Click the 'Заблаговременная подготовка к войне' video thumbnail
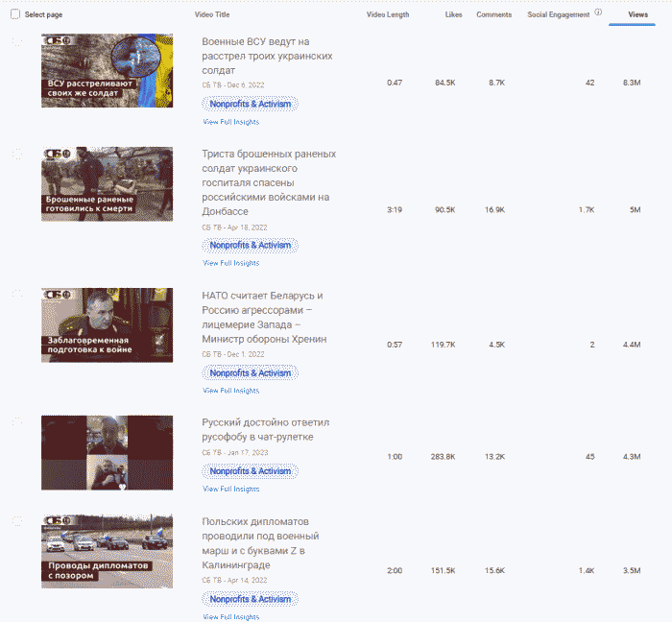Image resolution: width=672 pixels, height=622 pixels. tap(107, 324)
